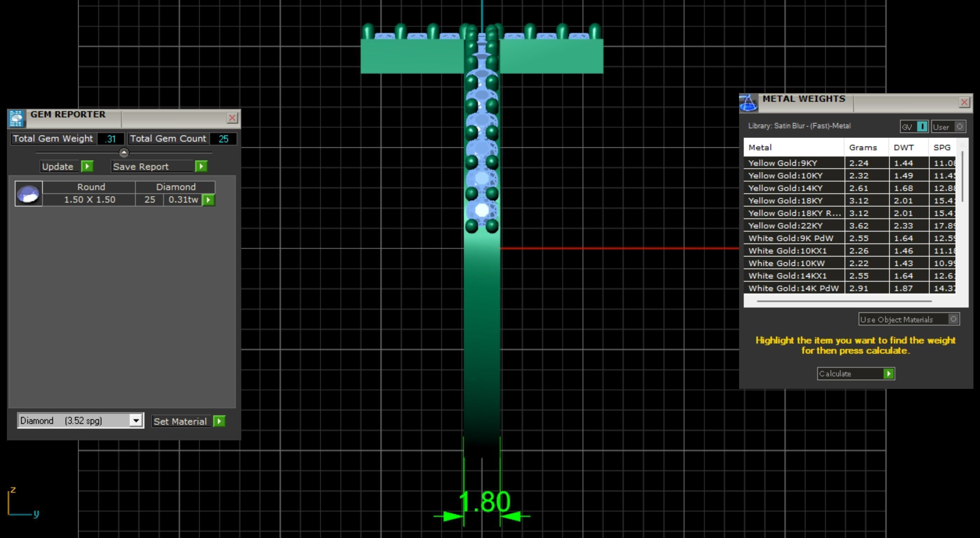This screenshot has height=538, width=980.
Task: Click the Gem Reporter panel icon
Action: point(16,119)
